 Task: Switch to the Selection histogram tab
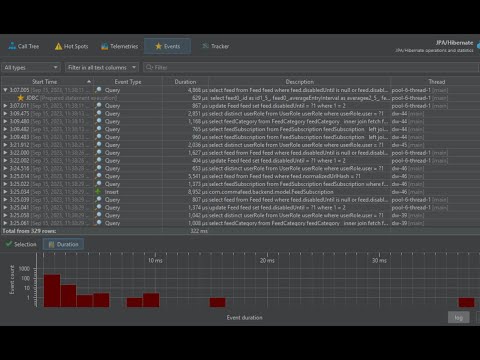click(21, 244)
